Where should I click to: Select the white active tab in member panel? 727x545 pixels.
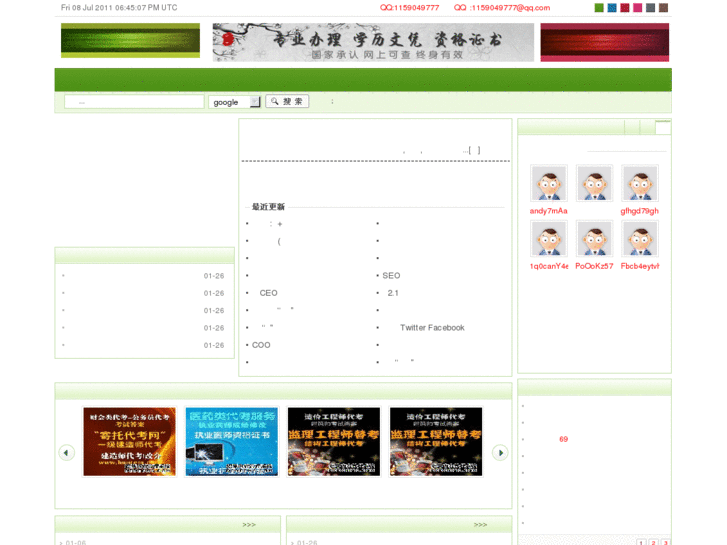(663, 128)
